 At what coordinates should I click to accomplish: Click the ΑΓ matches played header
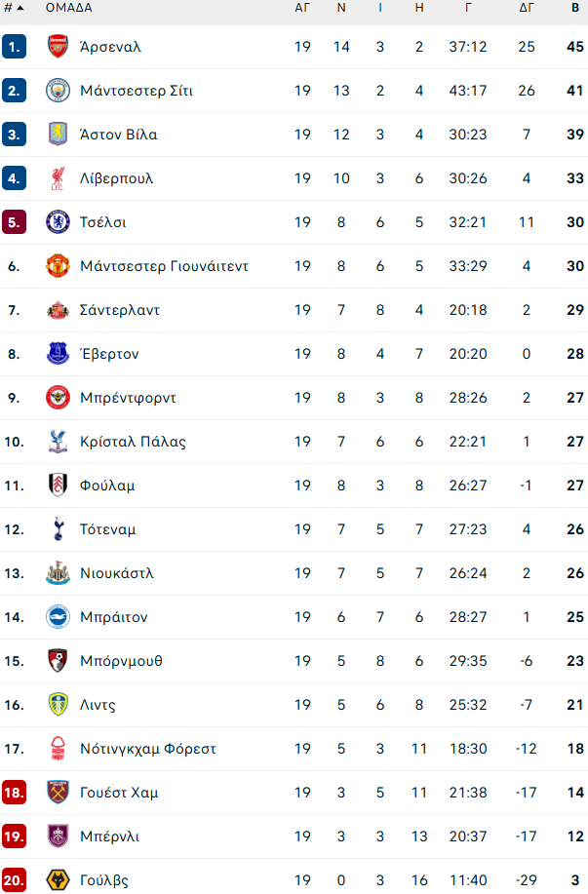[x=302, y=7]
